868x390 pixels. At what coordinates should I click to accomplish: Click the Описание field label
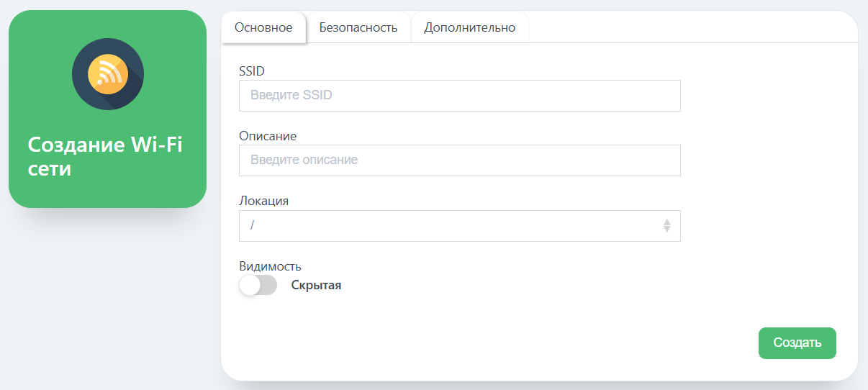[268, 135]
